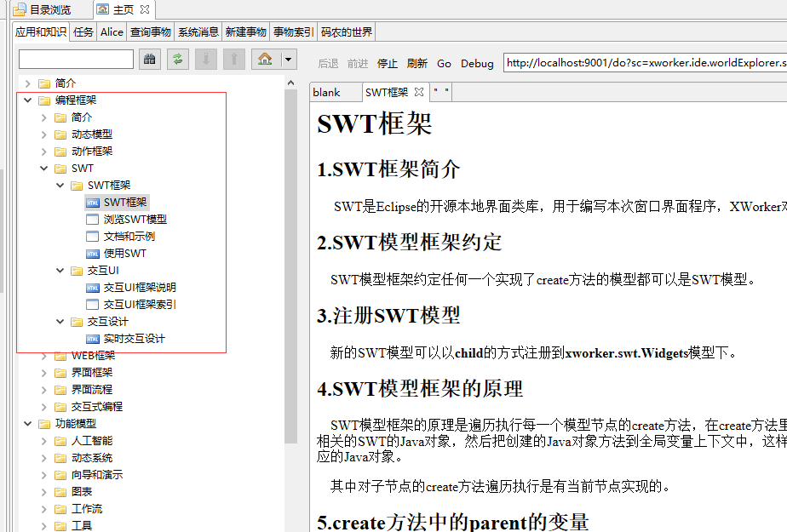The height and width of the screenshot is (532, 787).
Task: Click the tree panel vertical scrollbar
Action: (291, 266)
